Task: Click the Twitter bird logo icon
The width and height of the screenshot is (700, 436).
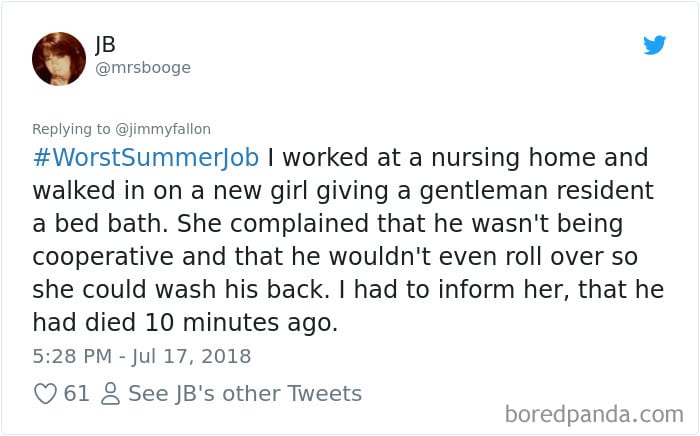Action: (x=654, y=45)
